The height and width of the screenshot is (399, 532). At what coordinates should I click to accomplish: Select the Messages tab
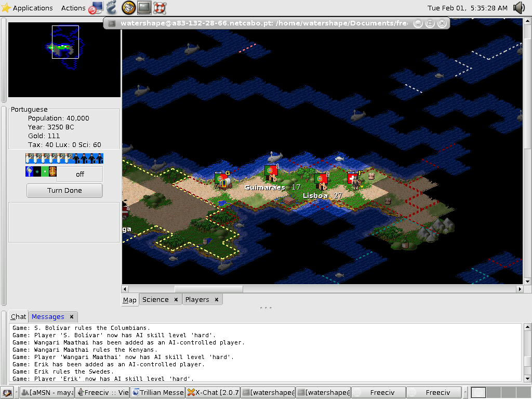pyautogui.click(x=48, y=316)
